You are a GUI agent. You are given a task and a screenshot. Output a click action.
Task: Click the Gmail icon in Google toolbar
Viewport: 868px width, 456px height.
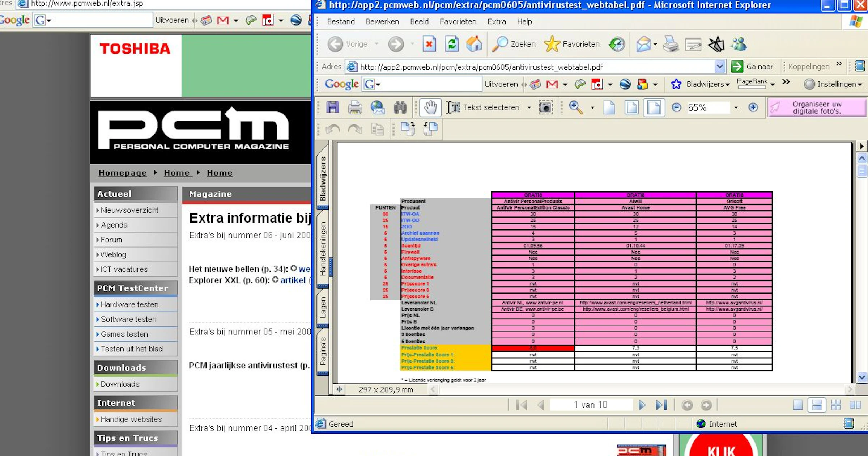click(552, 84)
